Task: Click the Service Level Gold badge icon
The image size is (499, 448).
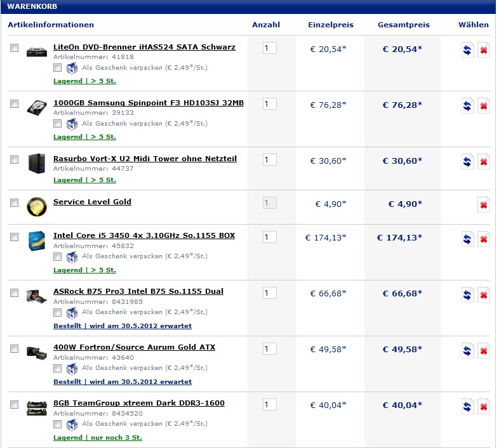Action: [37, 206]
